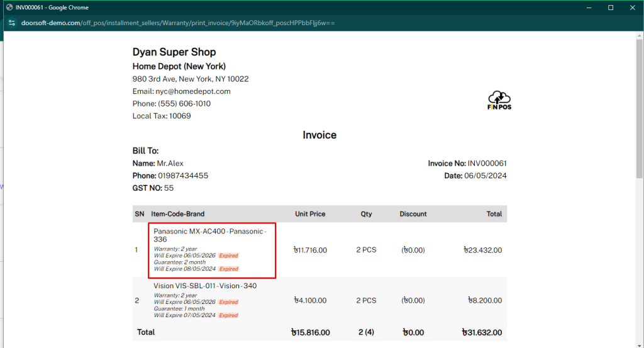Click the 'Unit Price' column header

click(x=310, y=214)
